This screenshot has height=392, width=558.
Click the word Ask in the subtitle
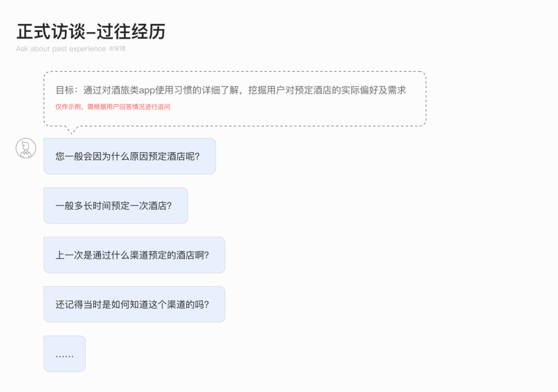[x=22, y=49]
